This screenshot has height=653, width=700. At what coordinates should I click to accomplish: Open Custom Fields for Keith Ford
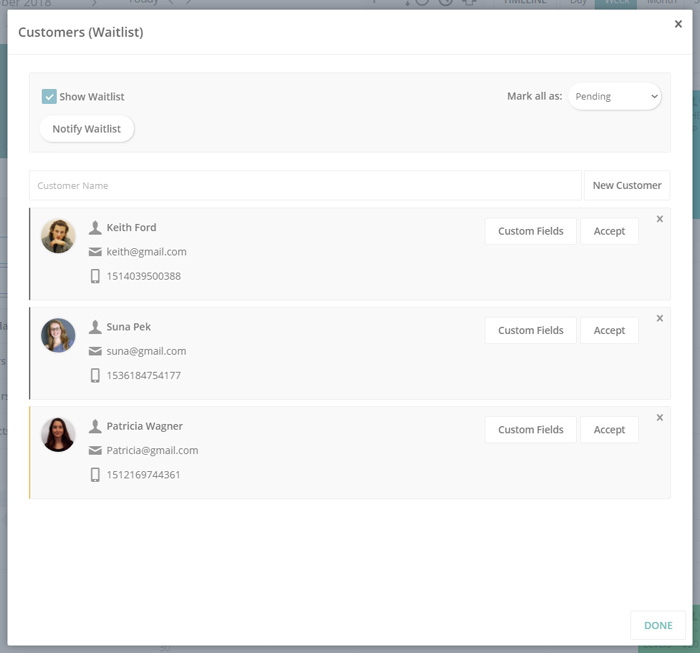[530, 231]
